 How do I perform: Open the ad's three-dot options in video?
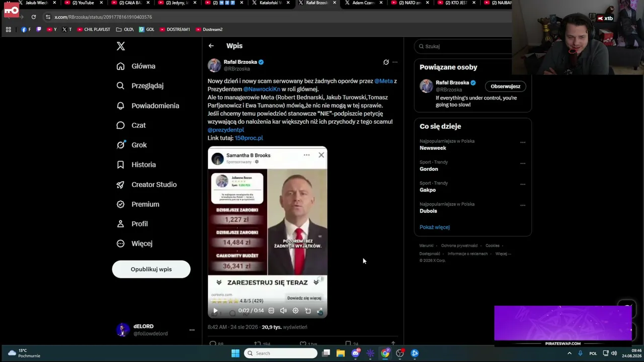coord(306,155)
